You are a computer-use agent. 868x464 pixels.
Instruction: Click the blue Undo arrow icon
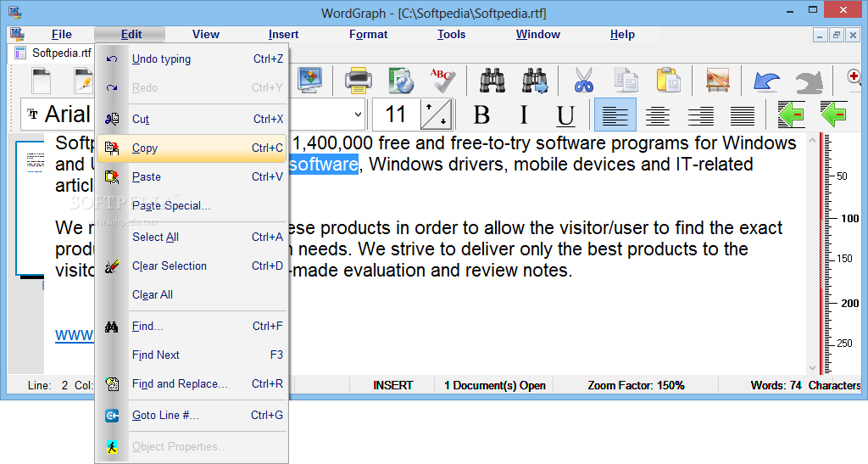[x=766, y=82]
